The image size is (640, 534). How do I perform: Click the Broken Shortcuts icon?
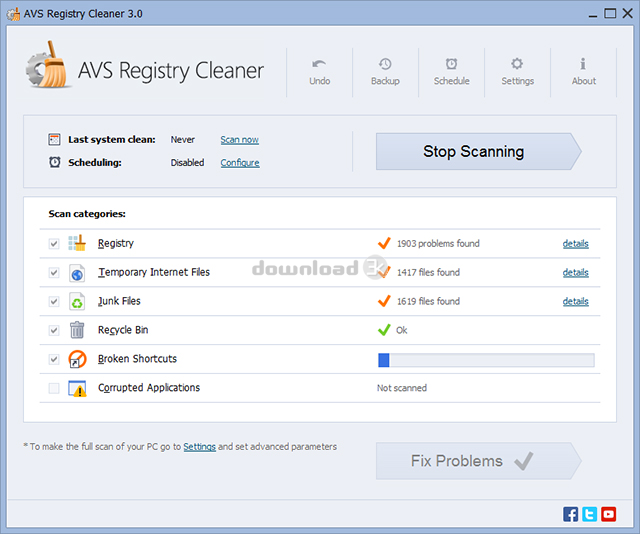tap(77, 359)
